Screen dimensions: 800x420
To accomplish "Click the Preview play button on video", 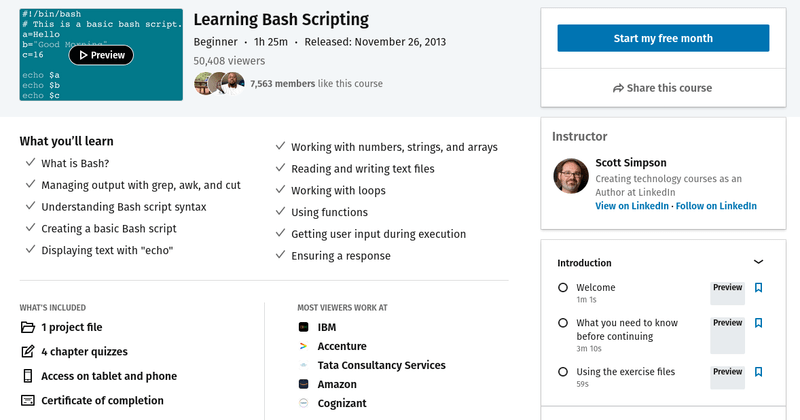I will coord(101,55).
